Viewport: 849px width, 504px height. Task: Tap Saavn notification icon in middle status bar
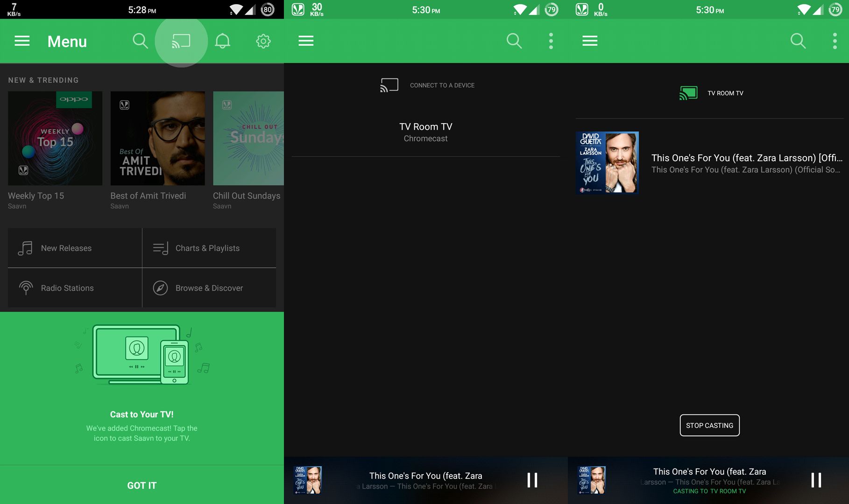[298, 9]
